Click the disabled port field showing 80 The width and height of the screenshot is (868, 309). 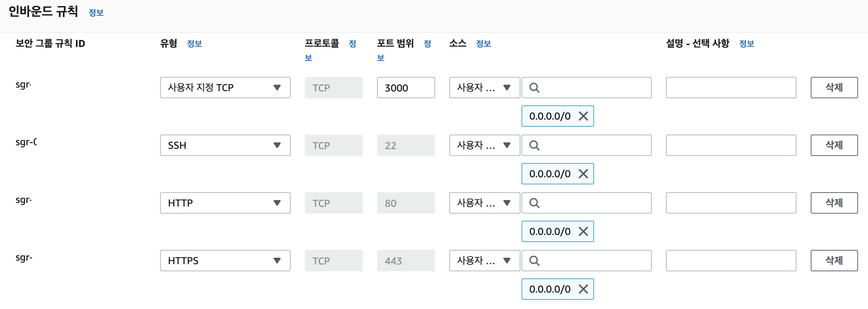(406, 203)
